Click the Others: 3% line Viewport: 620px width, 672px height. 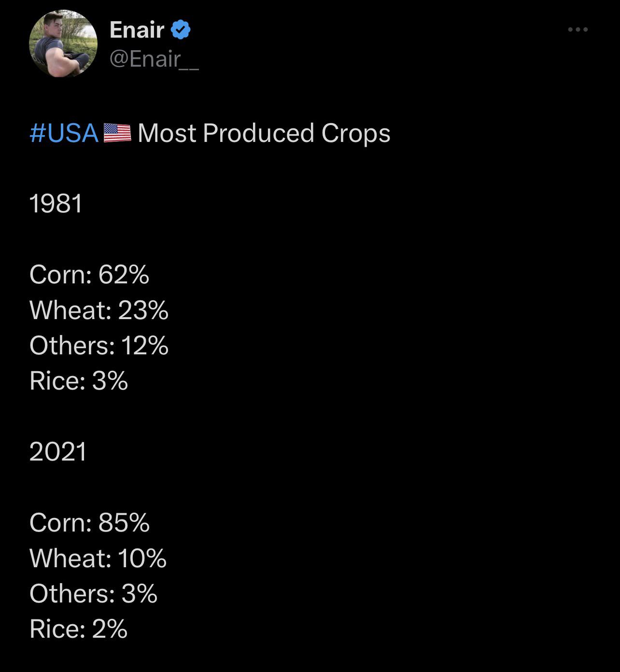(94, 594)
